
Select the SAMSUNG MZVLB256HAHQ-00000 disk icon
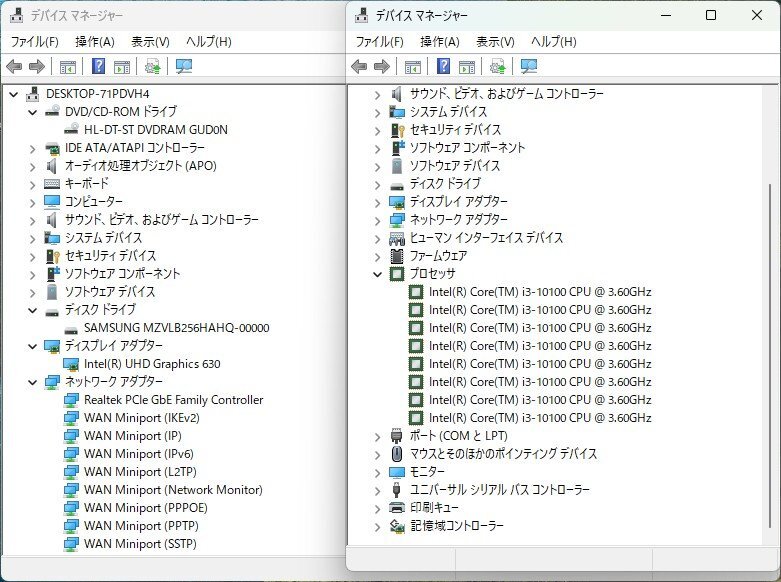coord(72,328)
